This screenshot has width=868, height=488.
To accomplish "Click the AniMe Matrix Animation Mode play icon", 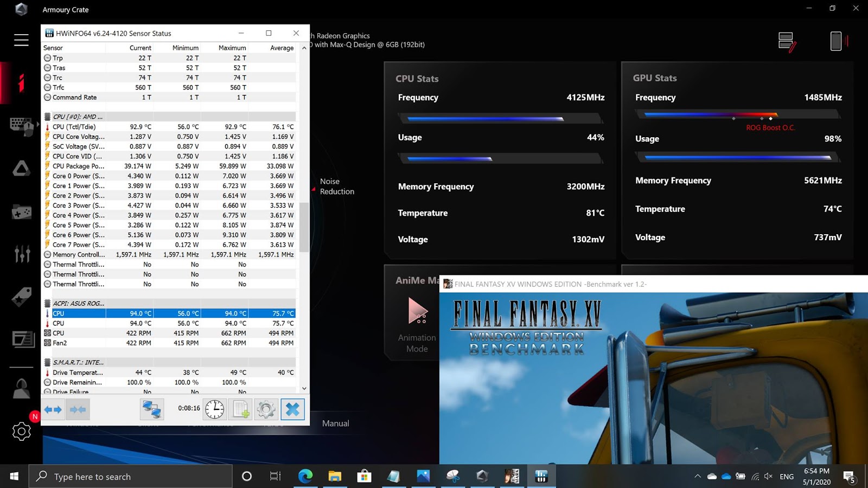I will pyautogui.click(x=417, y=311).
